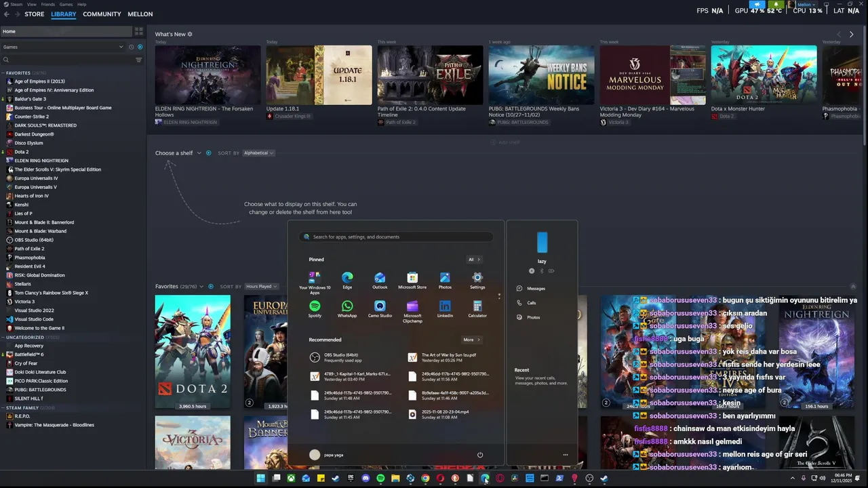Viewport: 868px width, 488px height.
Task: Open Xbox app from the taskbar
Action: [291, 479]
